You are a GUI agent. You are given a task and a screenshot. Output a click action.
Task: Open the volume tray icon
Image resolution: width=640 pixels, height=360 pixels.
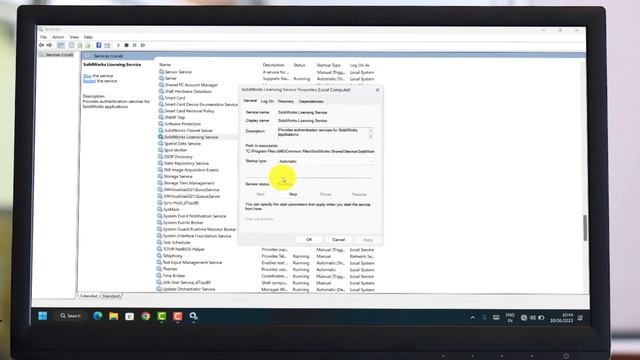click(x=533, y=318)
